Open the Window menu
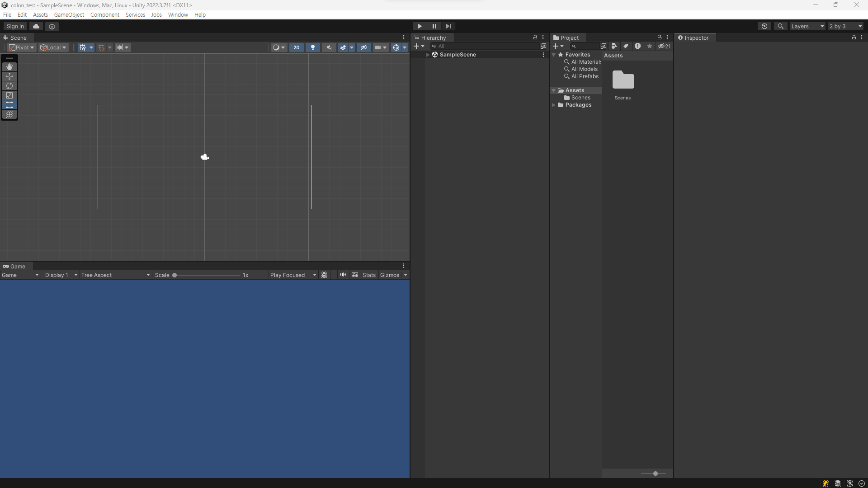This screenshot has width=868, height=488. (x=178, y=14)
